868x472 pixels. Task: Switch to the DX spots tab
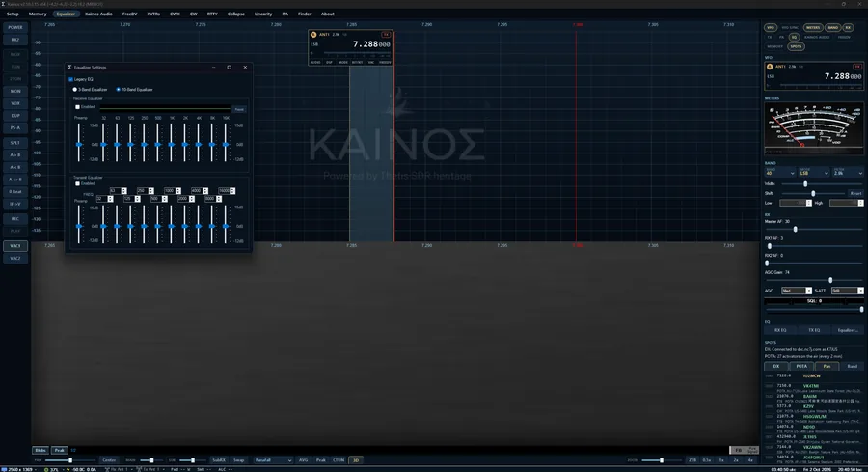tap(776, 366)
